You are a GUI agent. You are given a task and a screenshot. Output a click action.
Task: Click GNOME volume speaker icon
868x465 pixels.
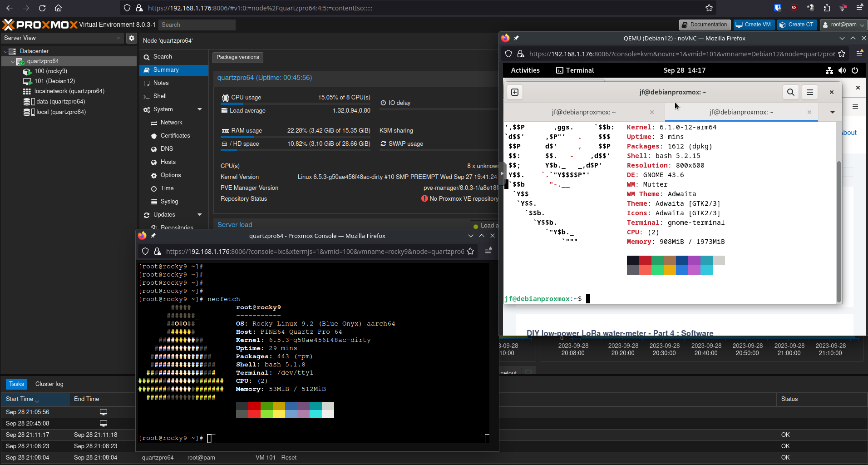point(842,70)
